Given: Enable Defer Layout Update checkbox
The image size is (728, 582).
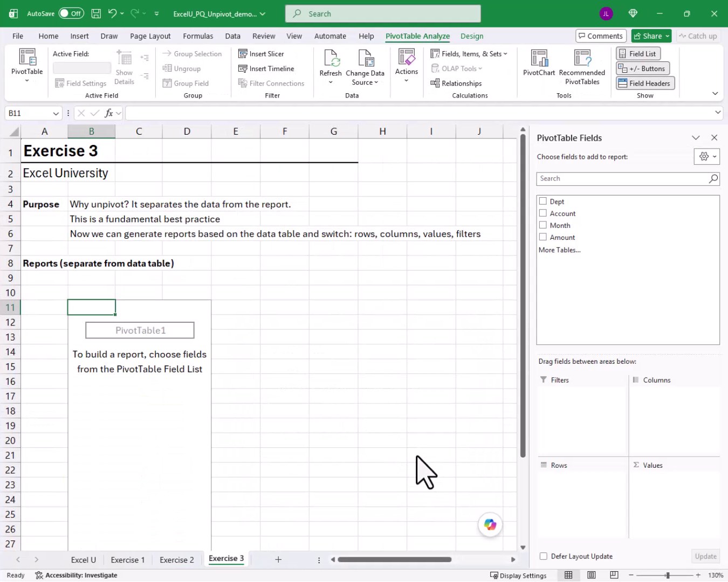Looking at the screenshot, I should point(544,556).
